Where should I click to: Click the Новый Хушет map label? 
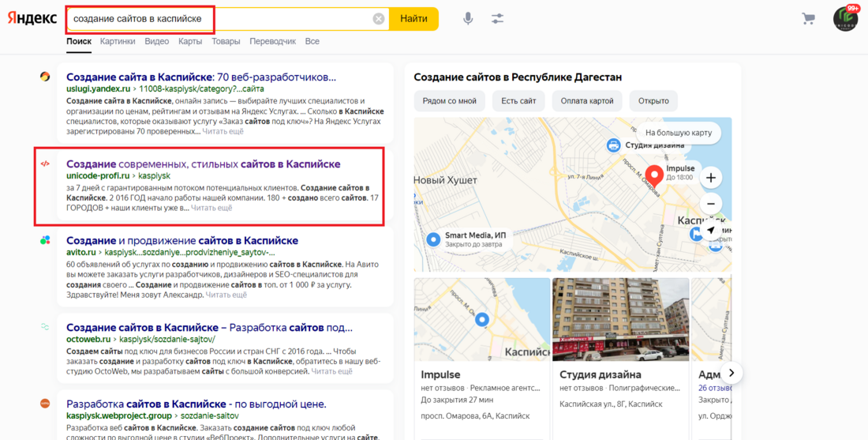(x=445, y=180)
